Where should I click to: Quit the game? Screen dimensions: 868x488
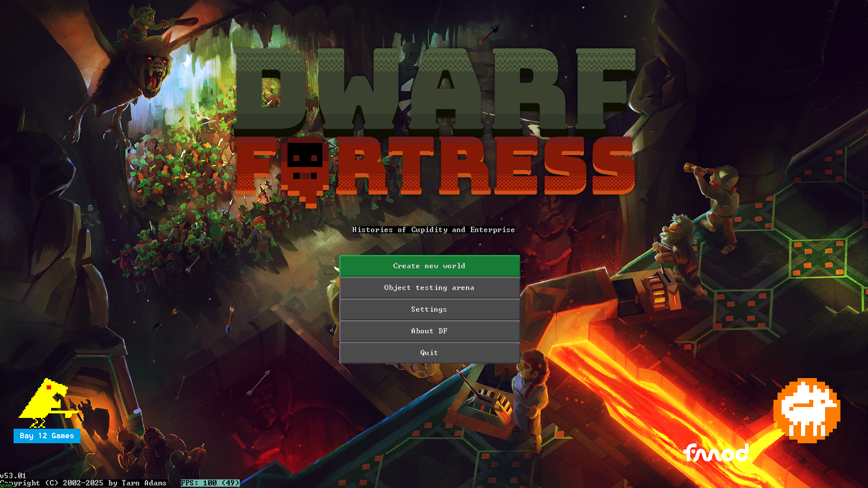(429, 353)
